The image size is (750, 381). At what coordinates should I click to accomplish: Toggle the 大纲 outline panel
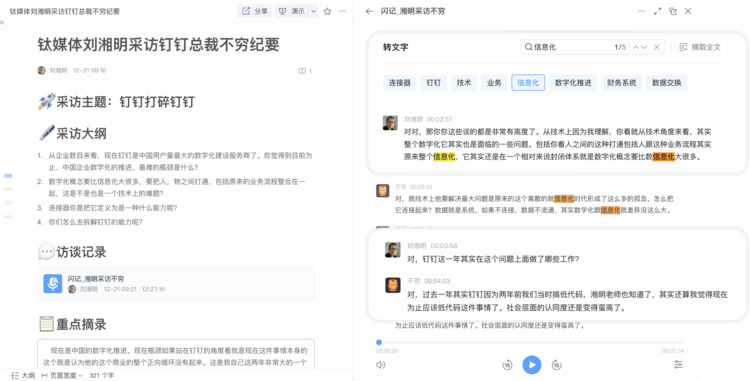23,375
